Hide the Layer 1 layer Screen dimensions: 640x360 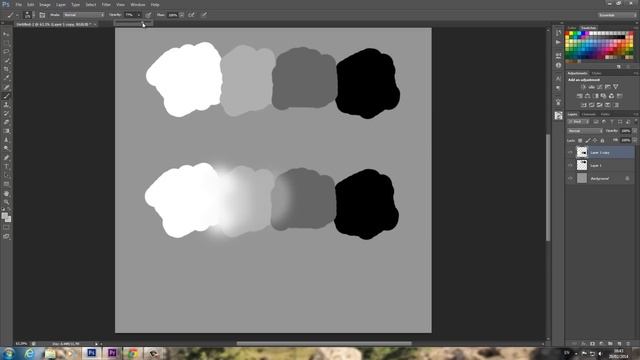(570, 165)
